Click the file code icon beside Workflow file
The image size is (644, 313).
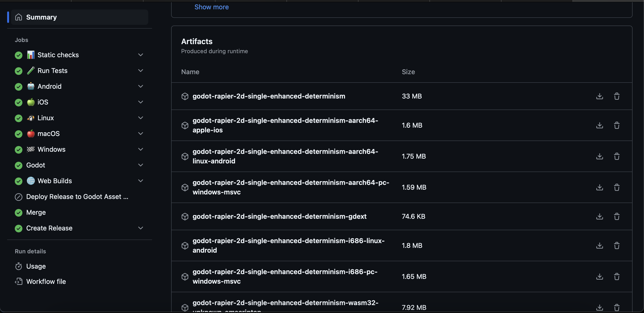coord(19,282)
